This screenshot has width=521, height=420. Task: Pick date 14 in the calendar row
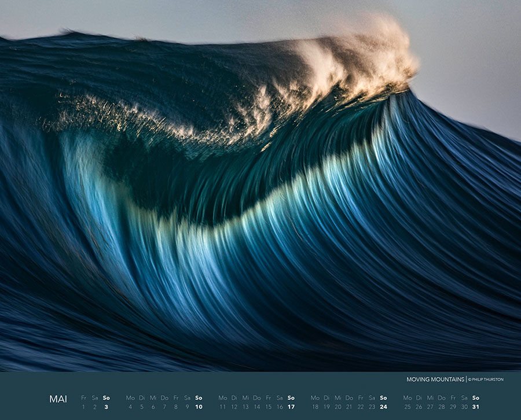[256, 407]
